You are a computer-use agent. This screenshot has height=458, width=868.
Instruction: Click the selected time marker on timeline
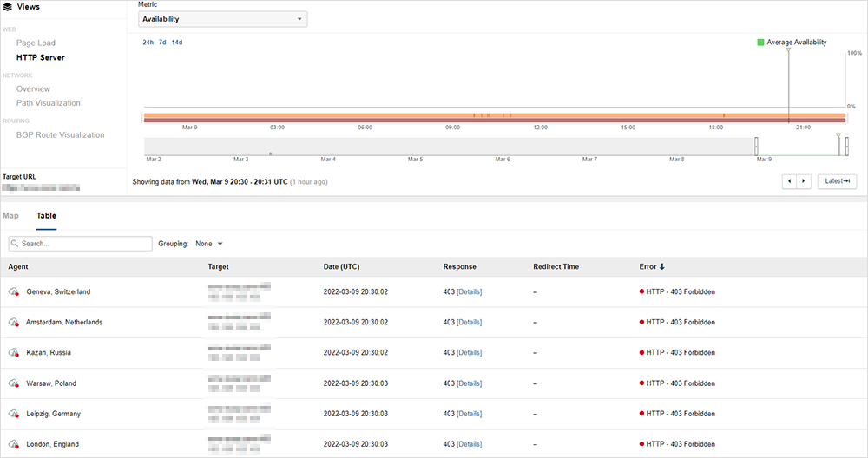(788, 52)
